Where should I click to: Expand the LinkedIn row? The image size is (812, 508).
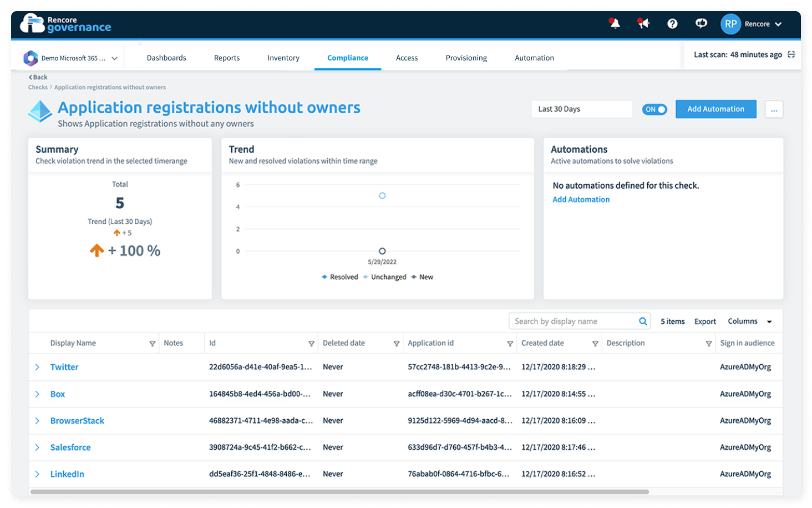pyautogui.click(x=37, y=474)
